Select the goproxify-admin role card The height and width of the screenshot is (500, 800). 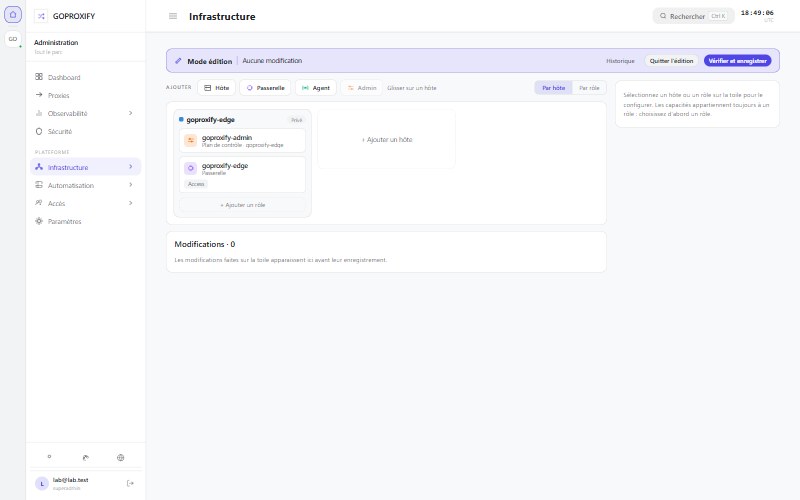242,140
